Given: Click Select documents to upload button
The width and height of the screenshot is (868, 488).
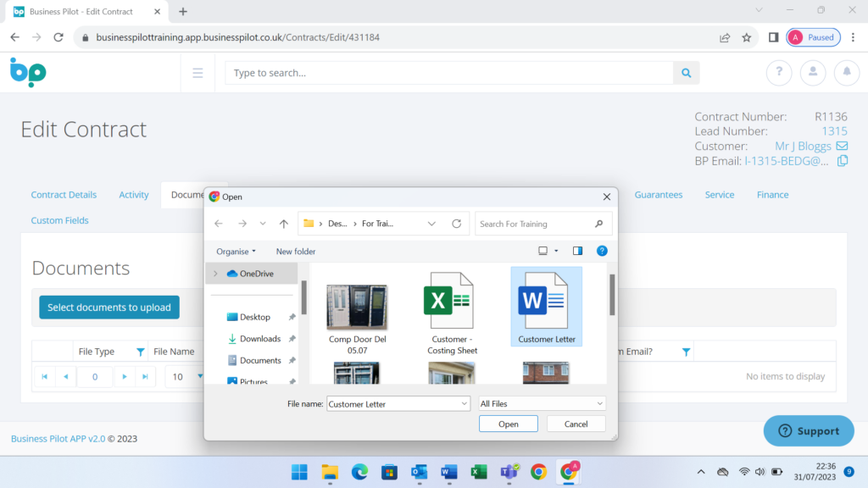Looking at the screenshot, I should (x=109, y=308).
